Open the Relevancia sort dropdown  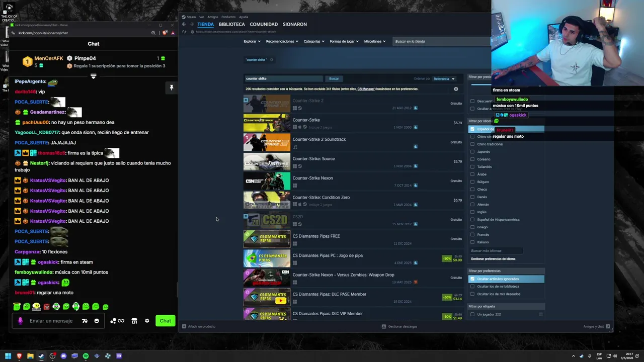[x=444, y=79]
